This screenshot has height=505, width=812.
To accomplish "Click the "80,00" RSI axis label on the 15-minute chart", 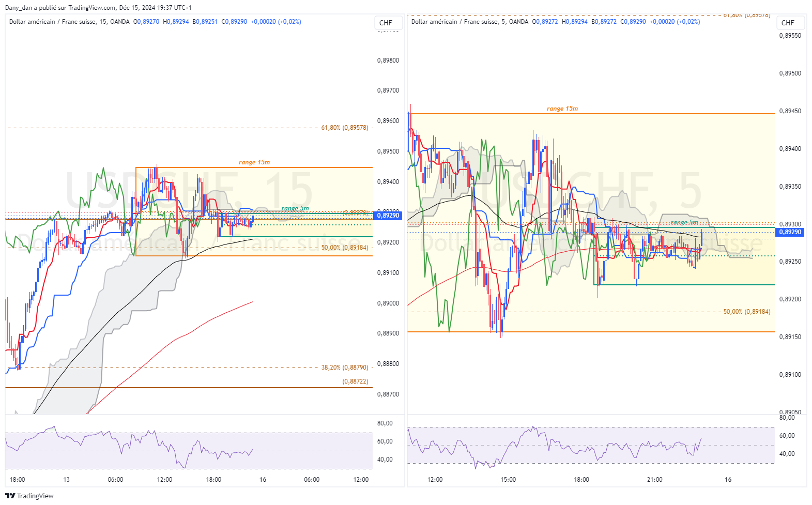I will point(385,423).
